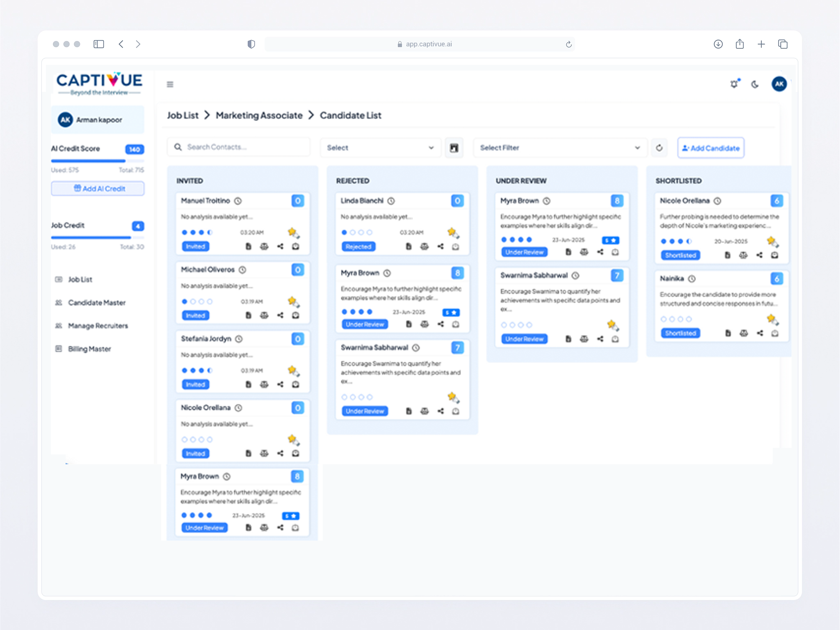This screenshot has width=840, height=630.
Task: Click compare scales icon on Michael Oliveros card
Action: click(264, 315)
